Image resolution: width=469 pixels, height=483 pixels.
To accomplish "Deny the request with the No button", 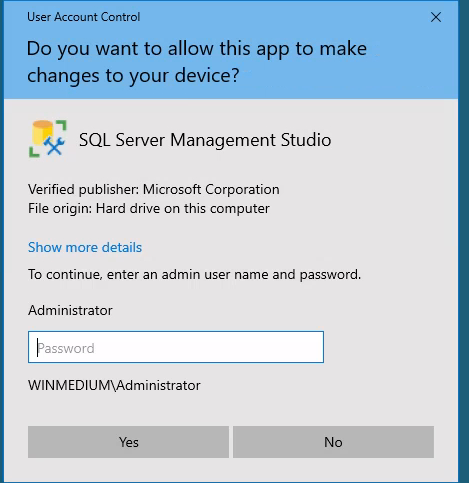I will [333, 442].
